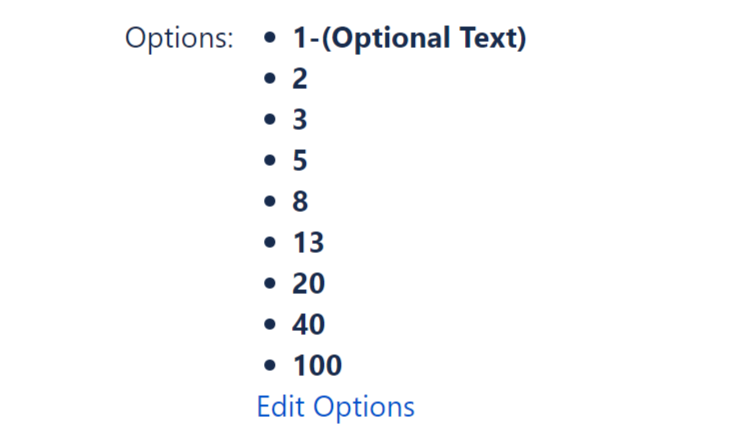Viewport: 755px width, 429px height.
Task: Click the bullet point beside option 20
Action: (x=269, y=284)
